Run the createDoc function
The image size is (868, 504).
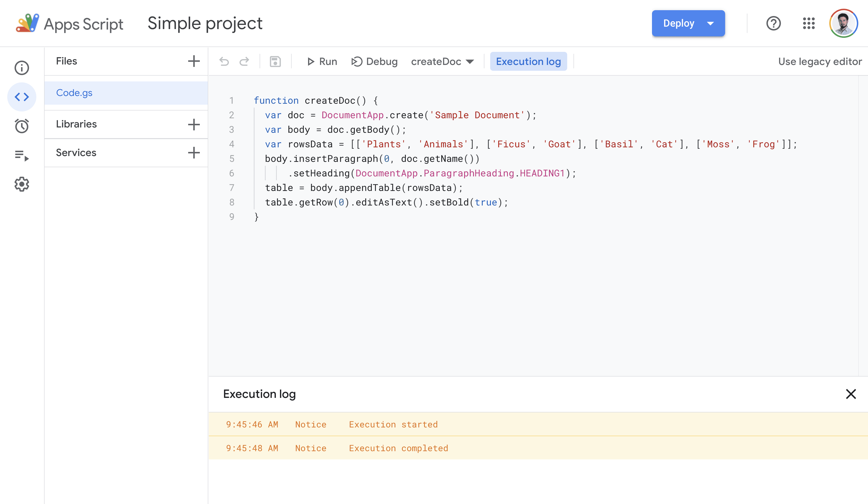click(x=322, y=62)
